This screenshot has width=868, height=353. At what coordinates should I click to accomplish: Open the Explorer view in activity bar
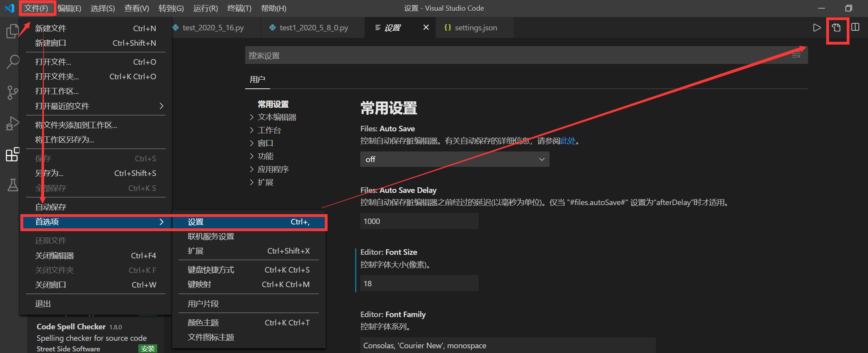tap(13, 31)
